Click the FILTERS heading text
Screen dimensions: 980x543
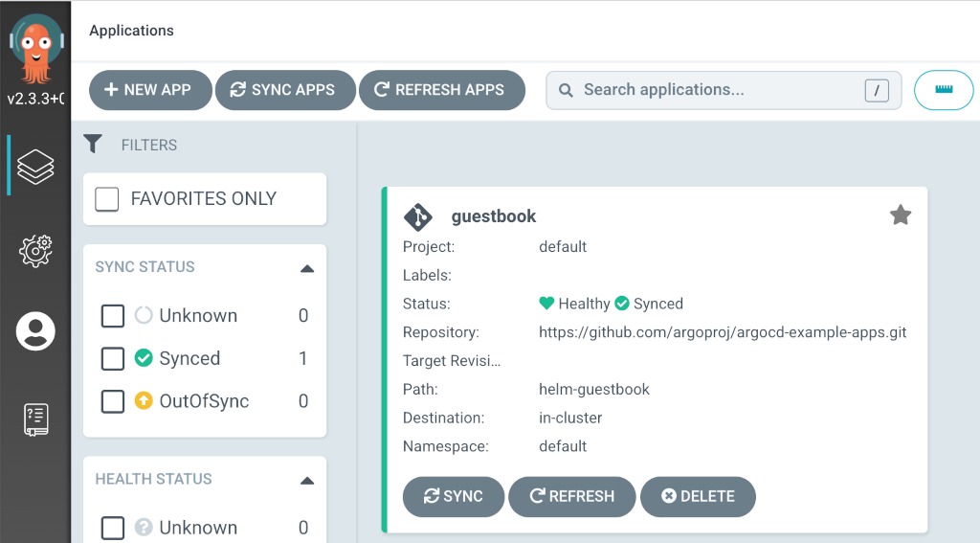(x=149, y=146)
